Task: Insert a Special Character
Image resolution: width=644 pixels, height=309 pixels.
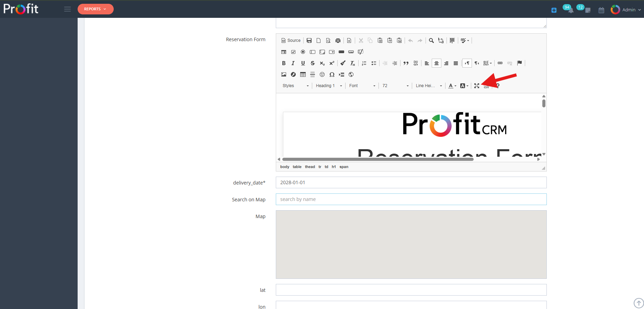Action: (332, 74)
